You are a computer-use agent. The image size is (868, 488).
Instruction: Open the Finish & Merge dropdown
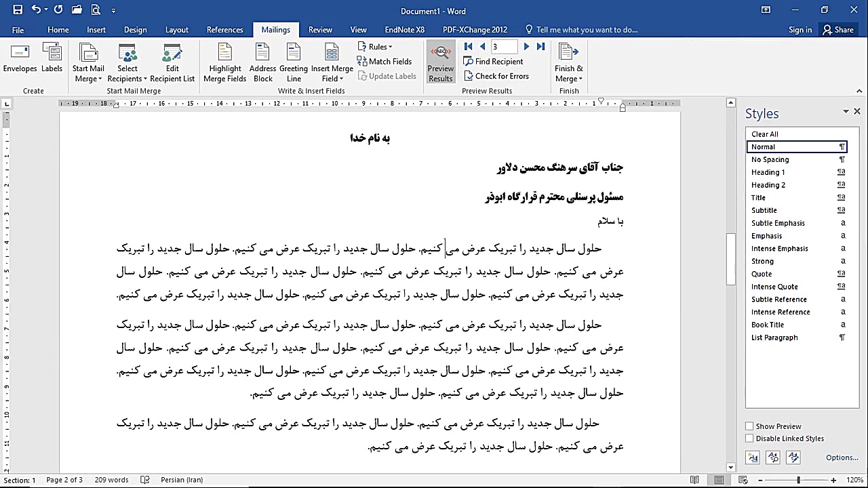tap(568, 61)
